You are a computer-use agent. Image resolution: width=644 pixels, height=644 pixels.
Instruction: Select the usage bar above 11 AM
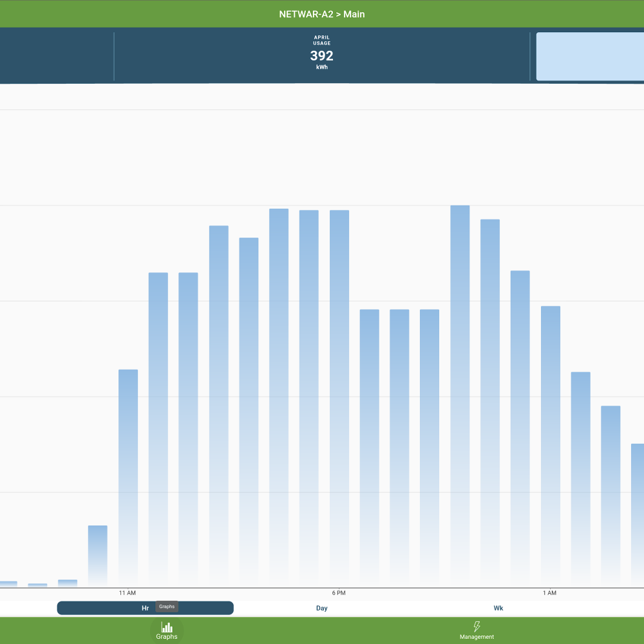[128, 477]
